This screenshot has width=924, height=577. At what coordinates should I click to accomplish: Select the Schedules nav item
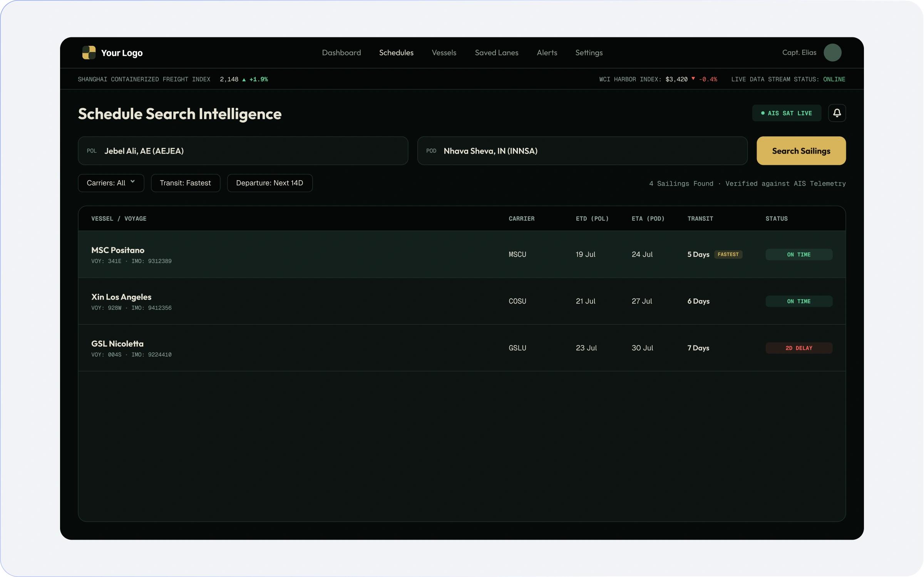(396, 52)
